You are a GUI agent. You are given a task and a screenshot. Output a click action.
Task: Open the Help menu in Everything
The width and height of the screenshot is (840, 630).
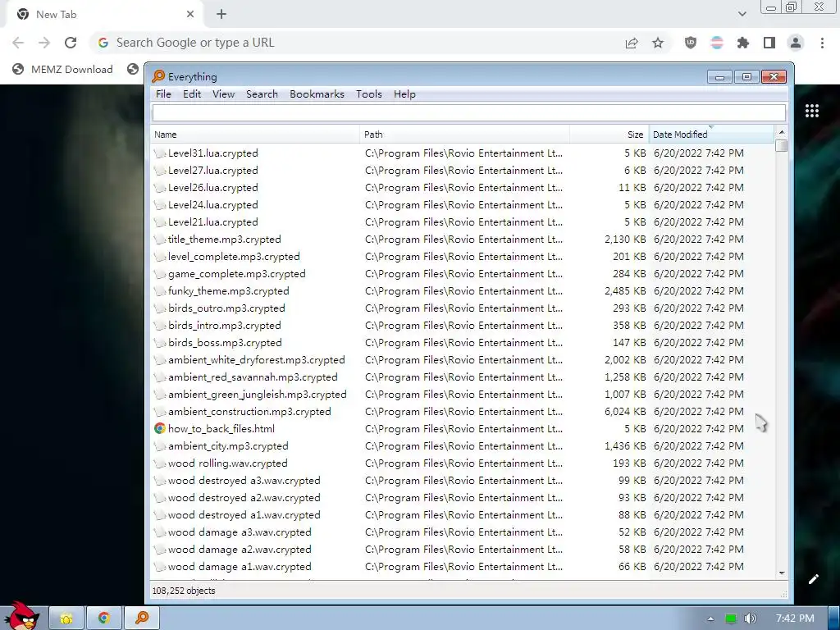point(404,94)
